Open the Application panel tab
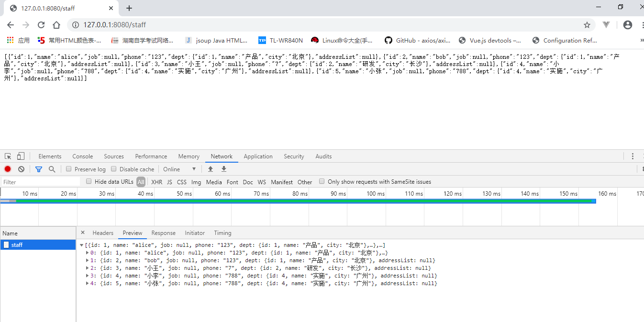 (258, 156)
